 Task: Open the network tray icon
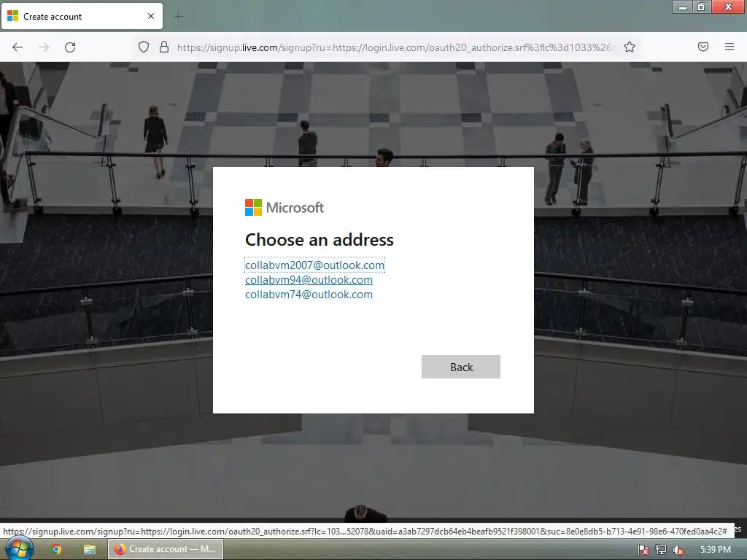click(661, 550)
